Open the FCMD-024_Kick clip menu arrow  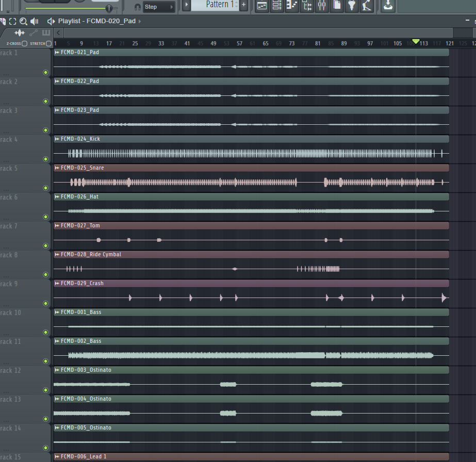(x=57, y=139)
